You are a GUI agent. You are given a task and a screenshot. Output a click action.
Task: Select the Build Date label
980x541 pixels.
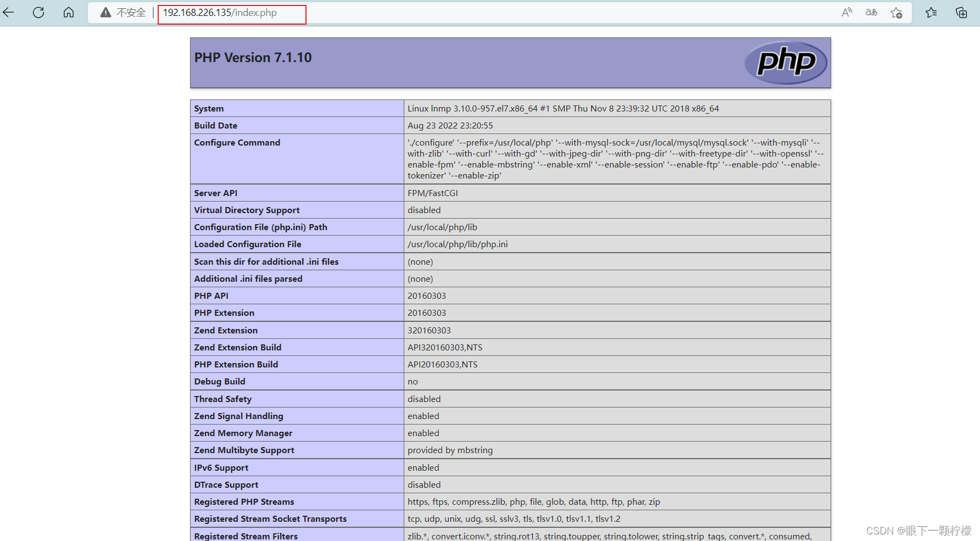pyautogui.click(x=215, y=126)
